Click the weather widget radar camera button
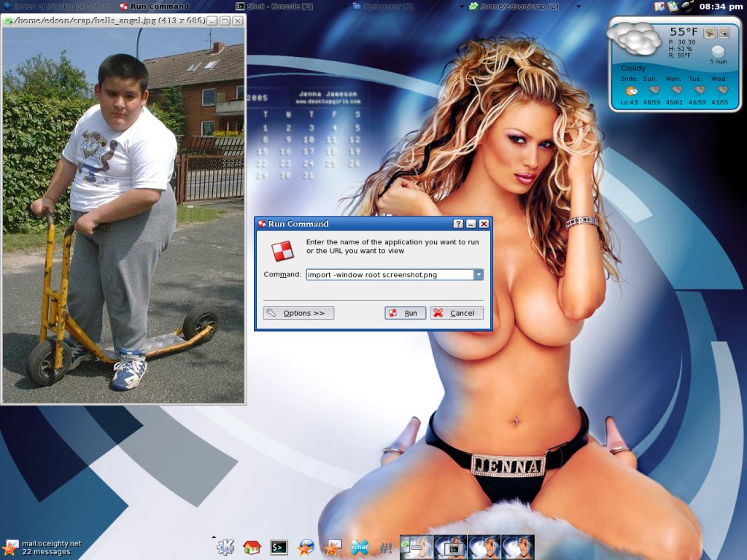This screenshot has width=747, height=560. 724,33
